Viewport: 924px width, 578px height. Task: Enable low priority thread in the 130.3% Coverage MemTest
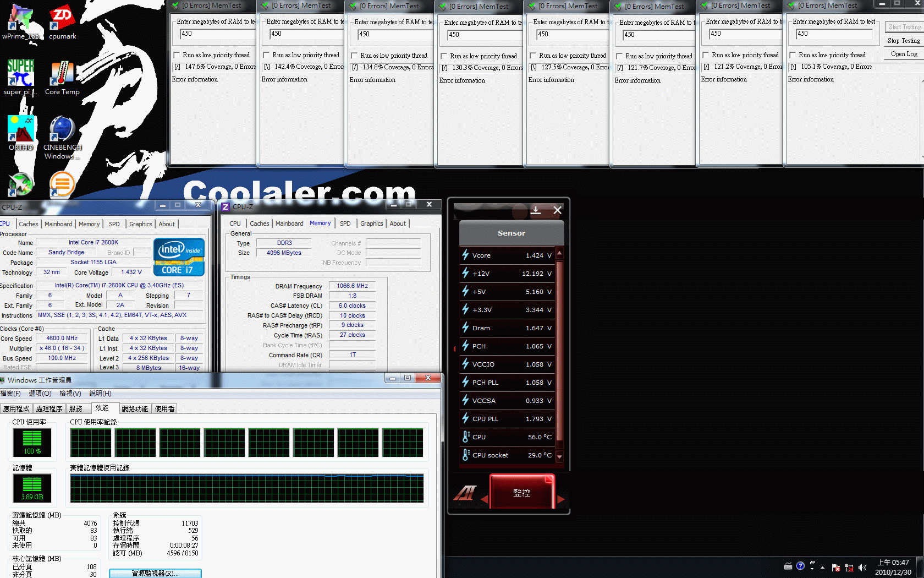pos(444,56)
